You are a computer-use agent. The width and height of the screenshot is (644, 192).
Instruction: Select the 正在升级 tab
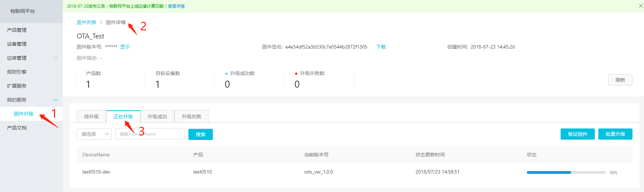coord(123,117)
